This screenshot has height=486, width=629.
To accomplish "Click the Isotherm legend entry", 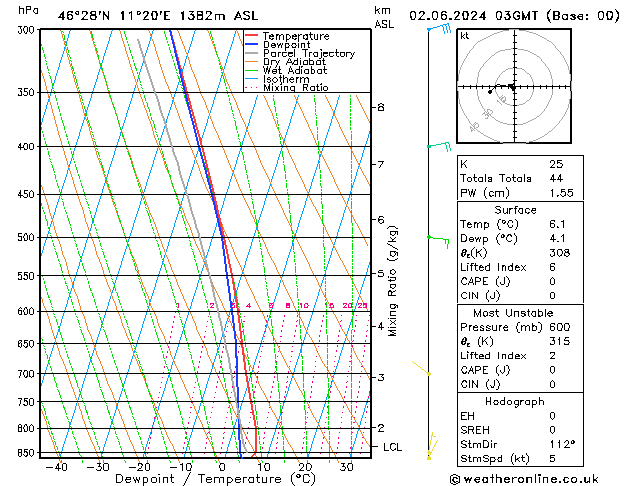I will point(286,79).
